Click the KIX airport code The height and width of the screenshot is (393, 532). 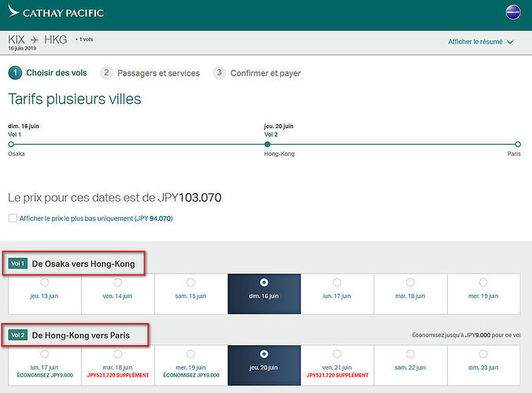click(x=17, y=39)
